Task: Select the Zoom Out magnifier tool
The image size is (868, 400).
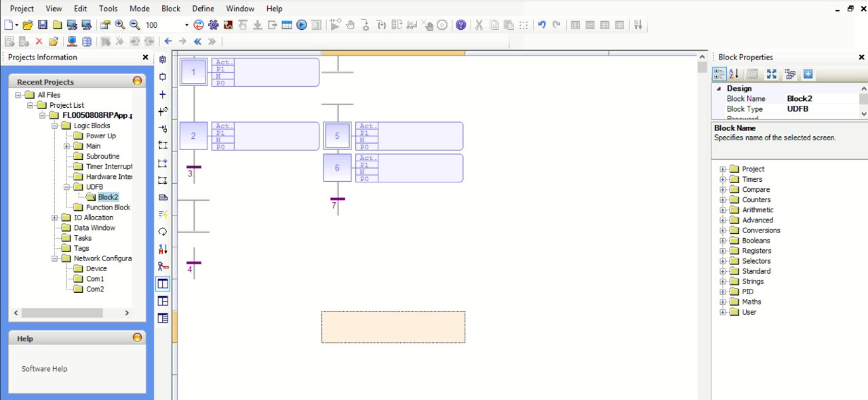Action: pos(135,25)
